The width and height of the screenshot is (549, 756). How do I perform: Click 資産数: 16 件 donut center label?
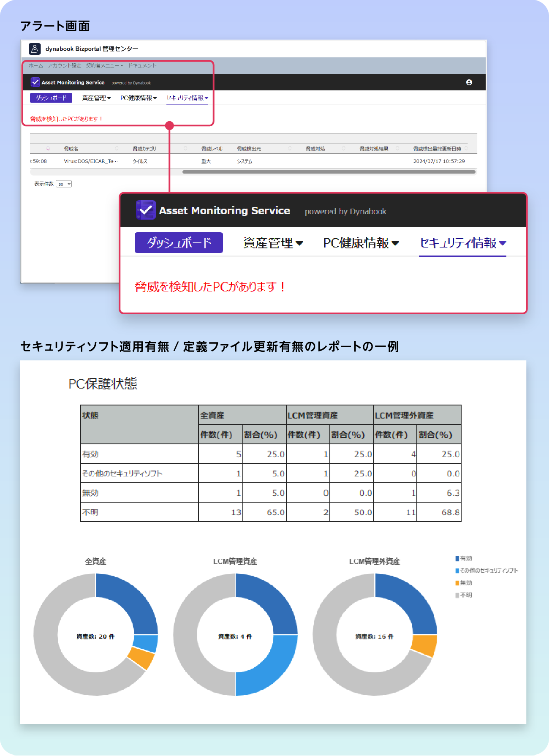point(375,636)
